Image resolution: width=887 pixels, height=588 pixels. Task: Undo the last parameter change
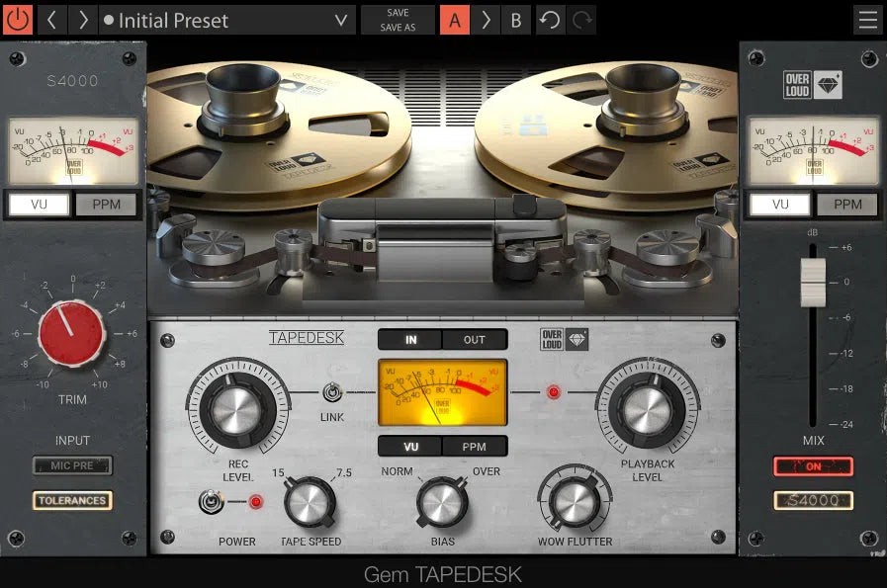pos(550,20)
